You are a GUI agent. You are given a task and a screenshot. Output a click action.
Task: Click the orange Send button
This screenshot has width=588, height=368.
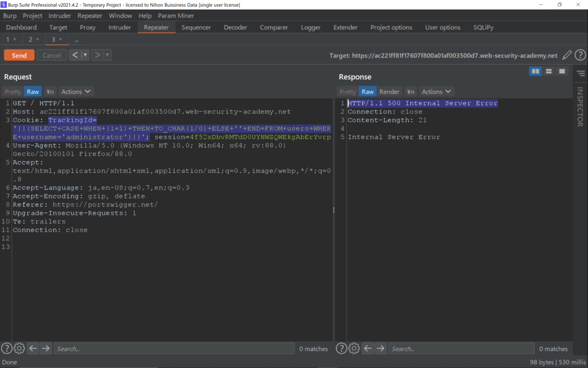(x=19, y=55)
